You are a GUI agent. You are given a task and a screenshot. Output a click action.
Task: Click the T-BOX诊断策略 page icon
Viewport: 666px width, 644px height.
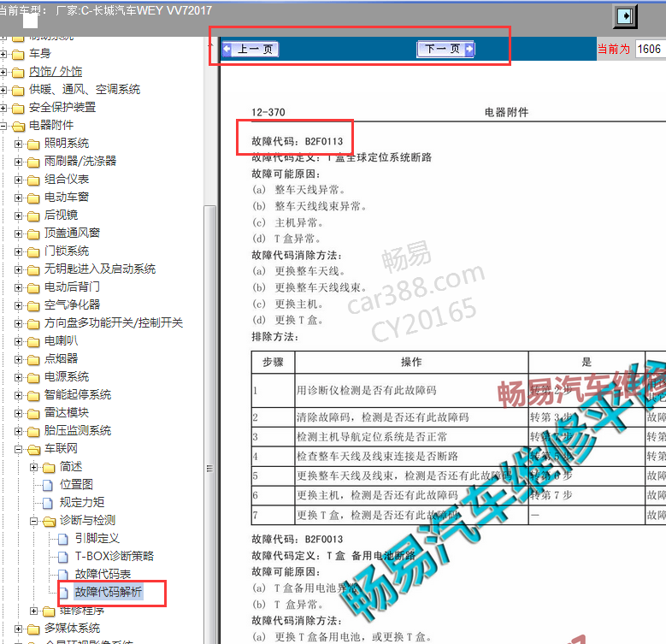coord(63,557)
